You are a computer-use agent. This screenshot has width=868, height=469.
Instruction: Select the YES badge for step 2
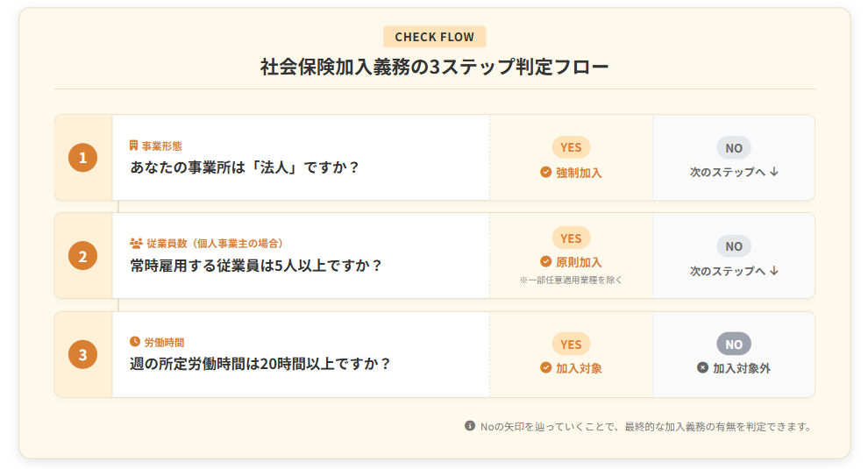coord(571,238)
